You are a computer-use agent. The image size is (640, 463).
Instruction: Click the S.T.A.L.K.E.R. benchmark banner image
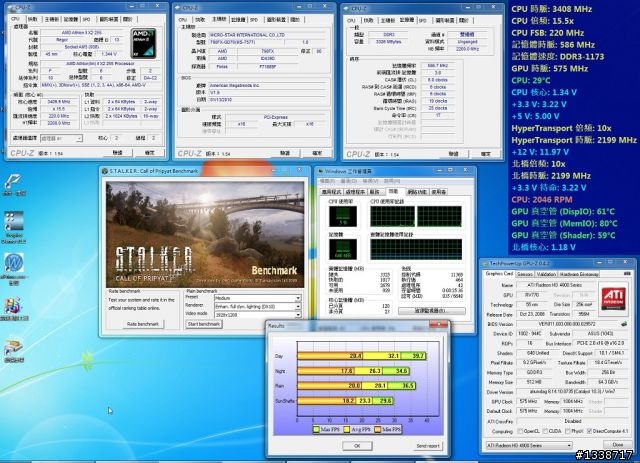coord(205,234)
